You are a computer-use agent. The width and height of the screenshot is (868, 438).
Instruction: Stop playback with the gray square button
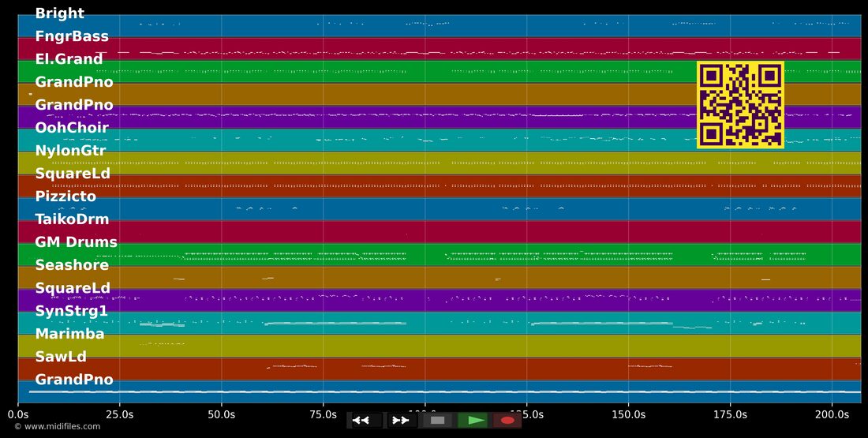(437, 421)
